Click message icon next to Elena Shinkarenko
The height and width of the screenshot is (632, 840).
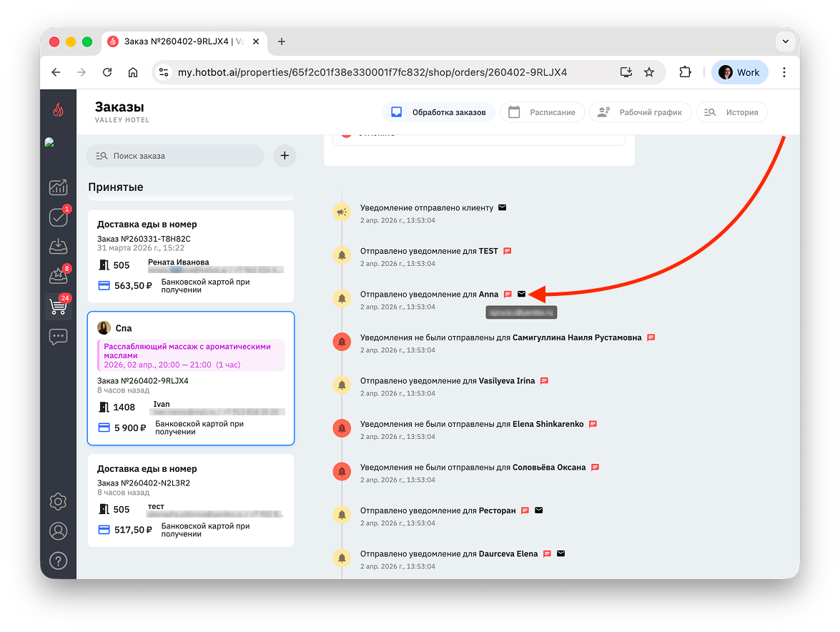[x=593, y=424]
